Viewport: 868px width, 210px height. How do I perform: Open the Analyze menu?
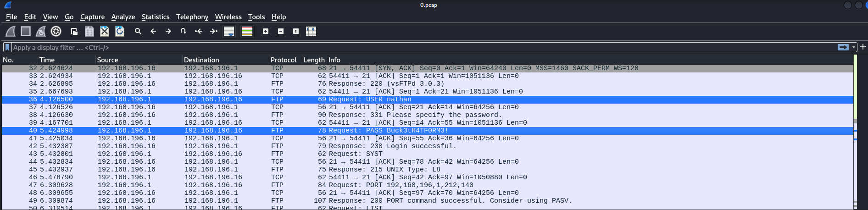[x=123, y=17]
